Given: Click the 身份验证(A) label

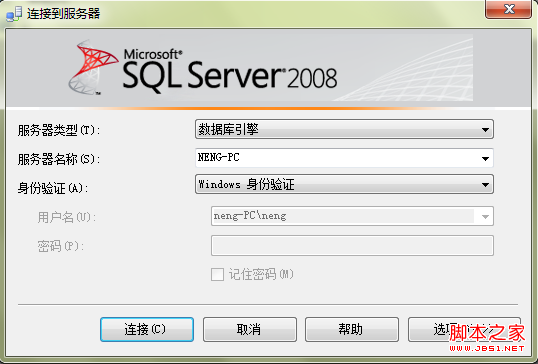Looking at the screenshot, I should (x=53, y=188).
